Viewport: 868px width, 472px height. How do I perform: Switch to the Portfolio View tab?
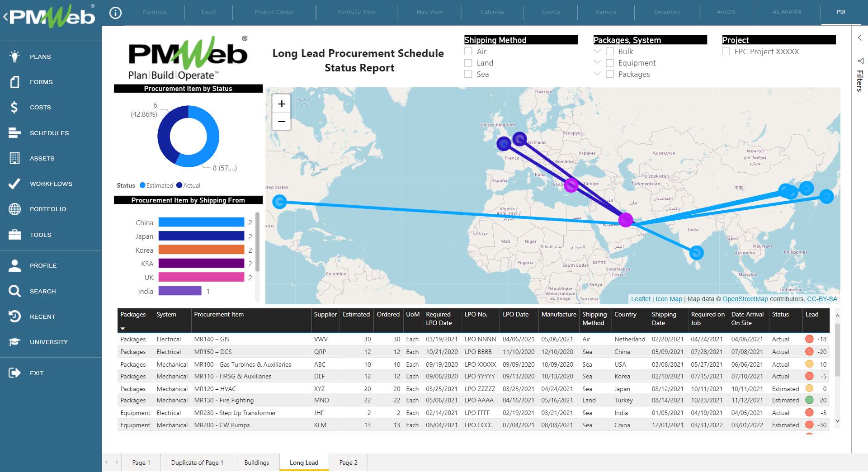pos(357,12)
